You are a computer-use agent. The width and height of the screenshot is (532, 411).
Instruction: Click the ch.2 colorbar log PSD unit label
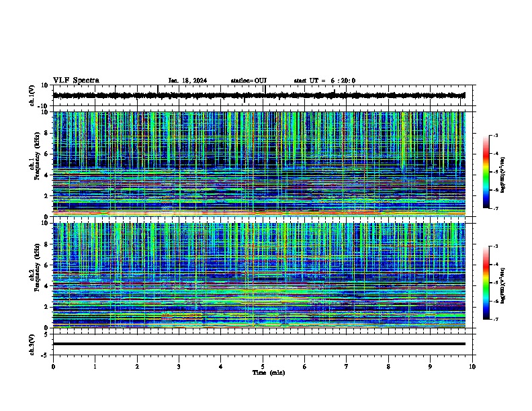pyautogui.click(x=503, y=285)
